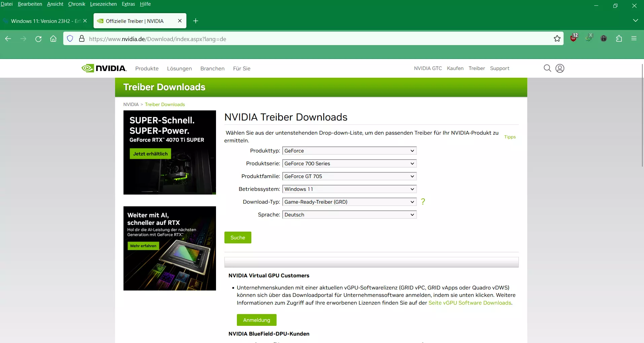Open the Betriebssystem dropdown
Screen dimensions: 644x343
pyautogui.click(x=350, y=189)
